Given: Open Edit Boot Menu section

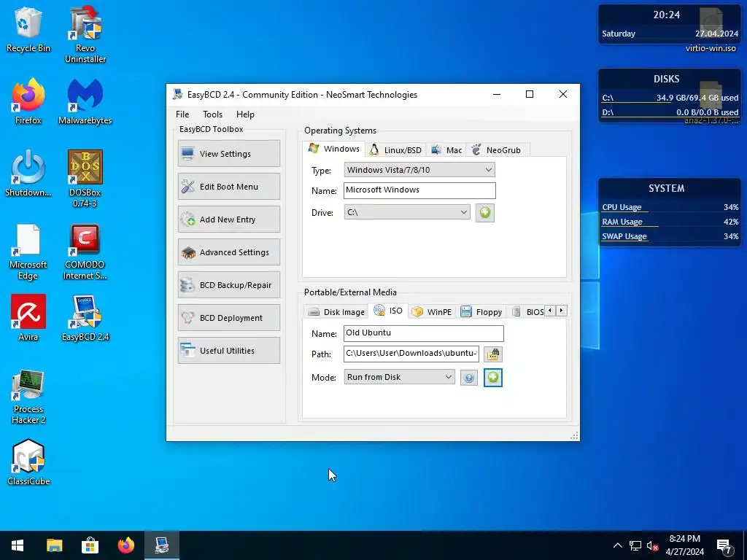Looking at the screenshot, I should tap(228, 186).
